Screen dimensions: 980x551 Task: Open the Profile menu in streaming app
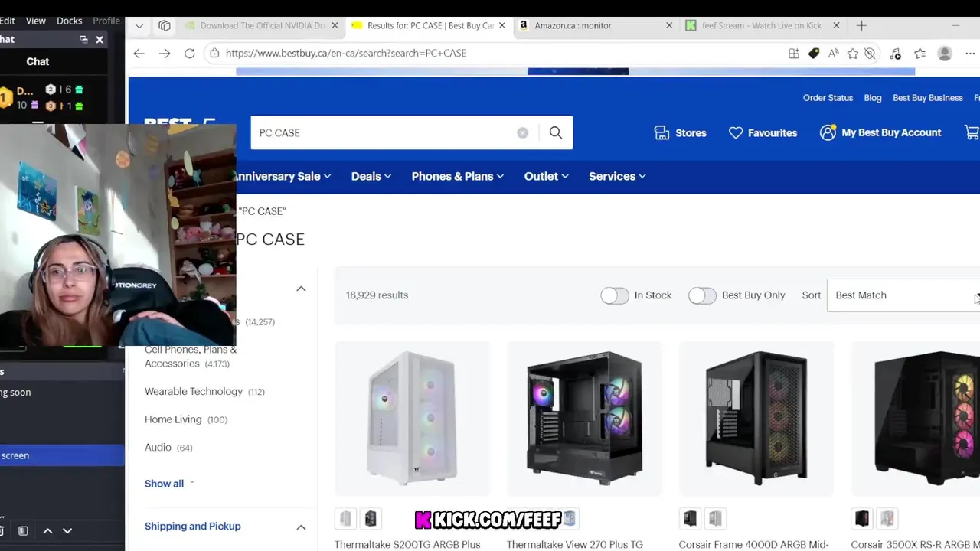106,21
